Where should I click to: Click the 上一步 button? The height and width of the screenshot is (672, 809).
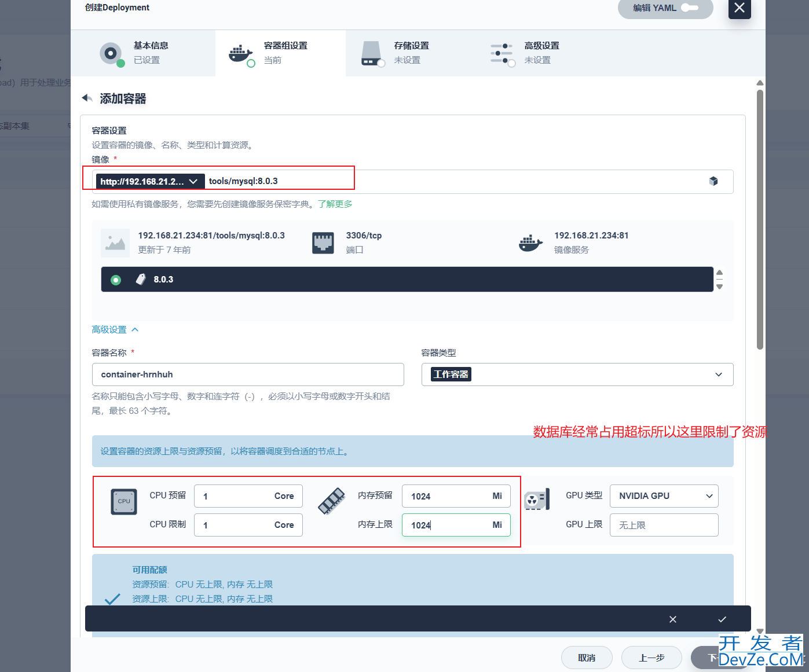pos(651,658)
